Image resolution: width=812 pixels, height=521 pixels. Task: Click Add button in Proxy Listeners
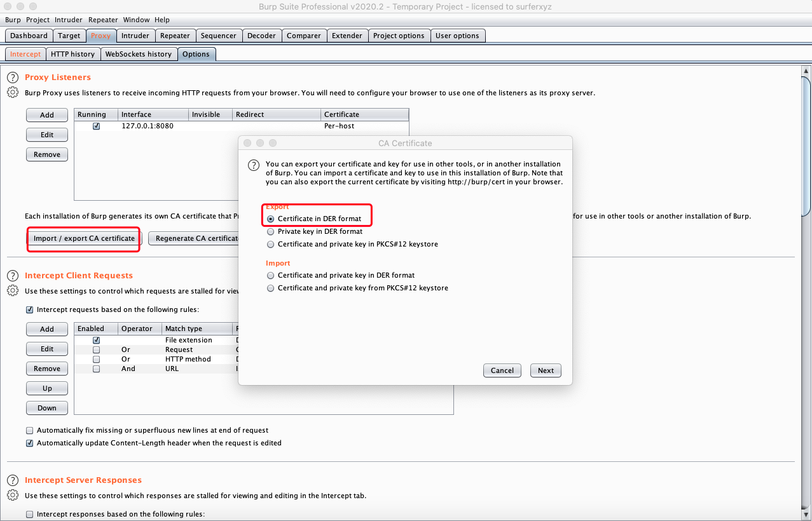click(47, 115)
